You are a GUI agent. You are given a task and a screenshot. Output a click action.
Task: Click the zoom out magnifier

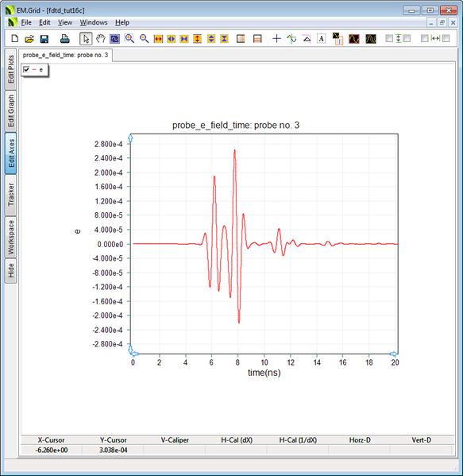click(144, 39)
